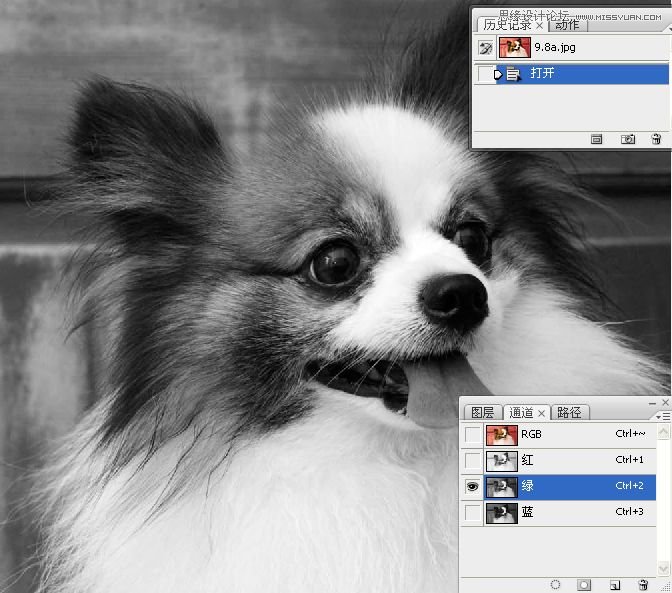Click the Channels panel resize grip corner
This screenshot has width=672, height=593.
667,587
